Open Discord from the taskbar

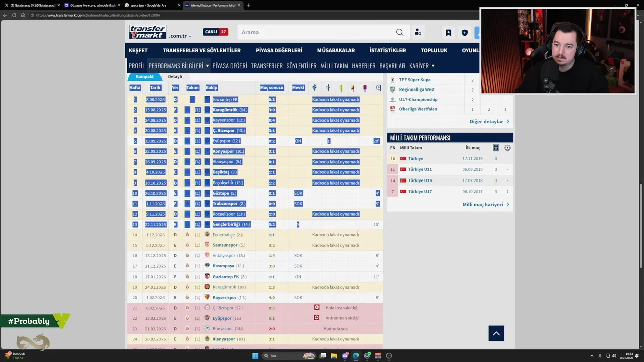point(345,356)
